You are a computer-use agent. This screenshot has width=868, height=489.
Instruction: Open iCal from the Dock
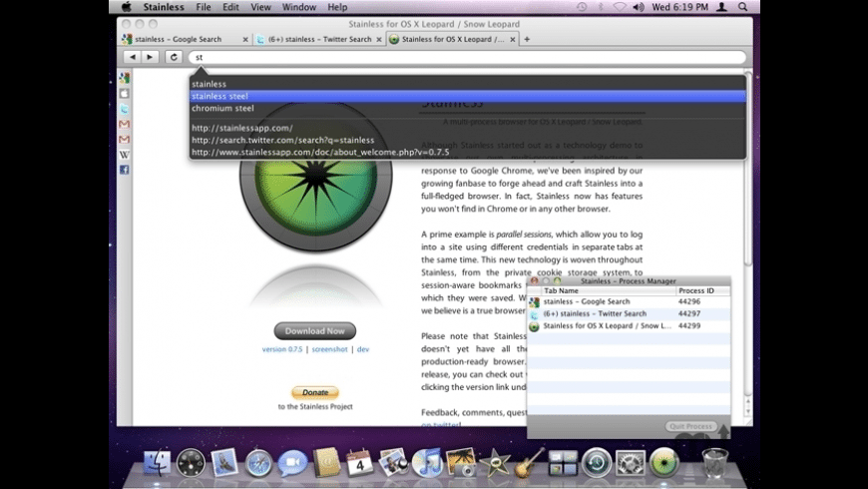(x=360, y=462)
